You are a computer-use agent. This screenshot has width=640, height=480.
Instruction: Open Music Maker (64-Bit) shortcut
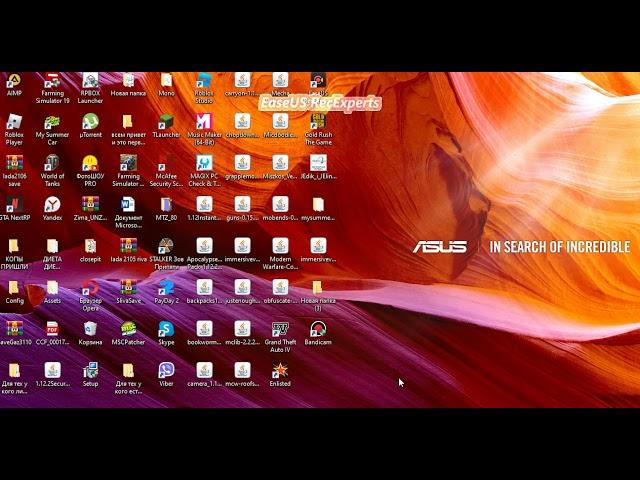click(204, 130)
